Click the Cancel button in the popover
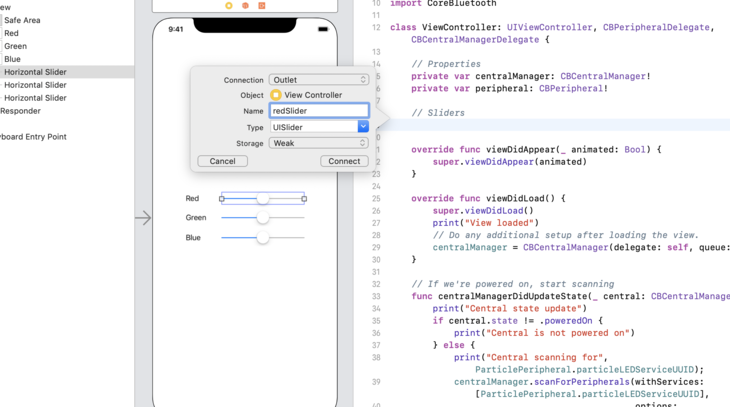730x407 pixels. 223,161
